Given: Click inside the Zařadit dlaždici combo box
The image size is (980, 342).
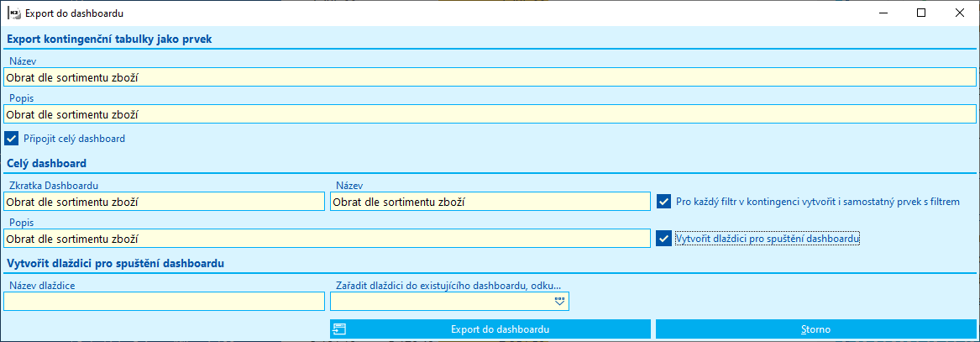Looking at the screenshot, I should (x=441, y=301).
